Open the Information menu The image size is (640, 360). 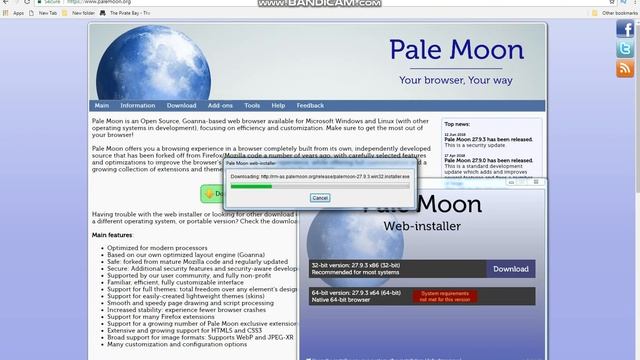tap(138, 105)
